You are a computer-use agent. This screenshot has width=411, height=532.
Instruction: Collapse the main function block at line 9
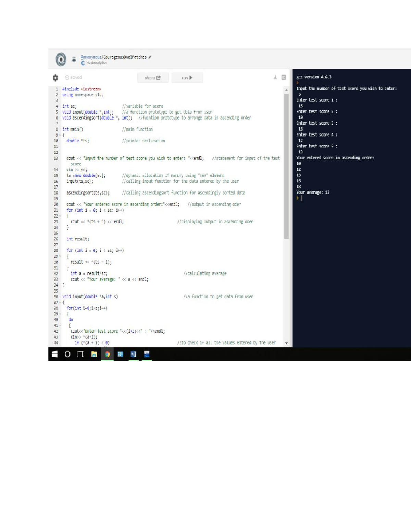59,135
